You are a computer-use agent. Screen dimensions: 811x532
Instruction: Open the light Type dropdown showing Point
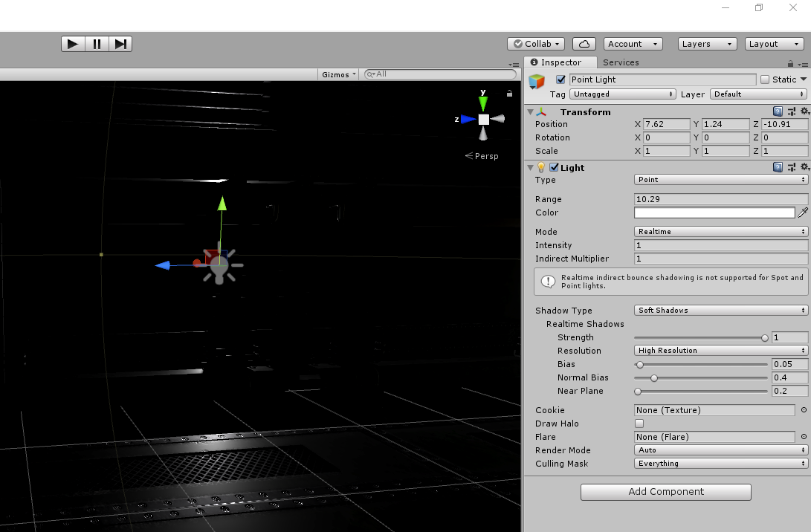[x=721, y=179]
